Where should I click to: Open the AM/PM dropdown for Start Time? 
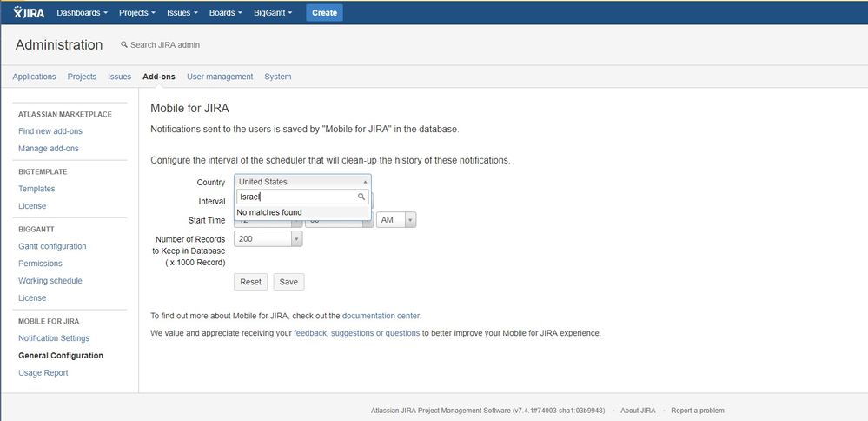396,220
